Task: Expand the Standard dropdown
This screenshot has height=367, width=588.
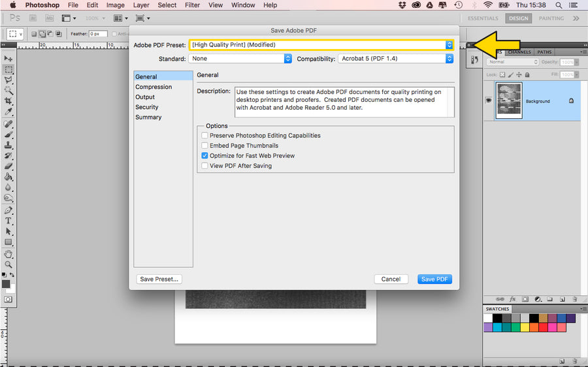Action: pyautogui.click(x=240, y=59)
